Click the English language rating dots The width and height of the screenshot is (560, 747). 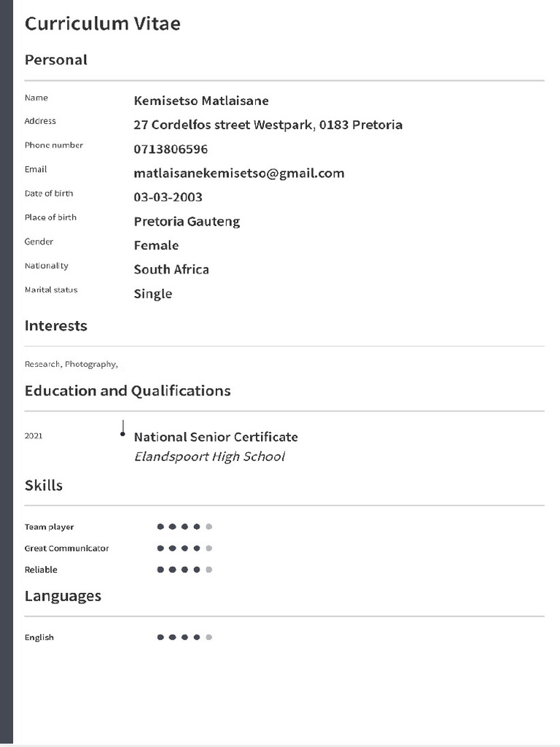tap(184, 638)
